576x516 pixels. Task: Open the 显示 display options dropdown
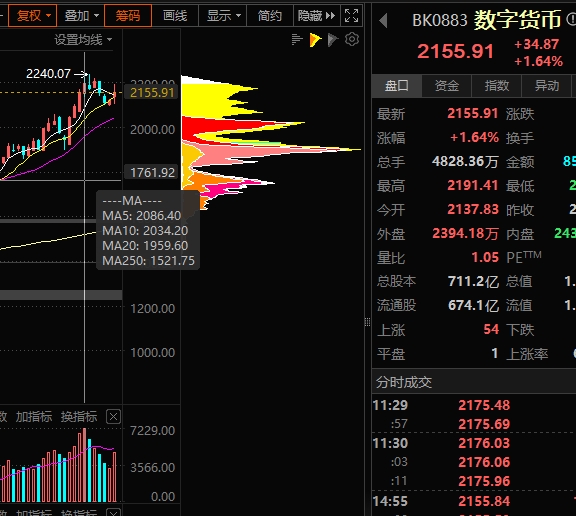[223, 15]
